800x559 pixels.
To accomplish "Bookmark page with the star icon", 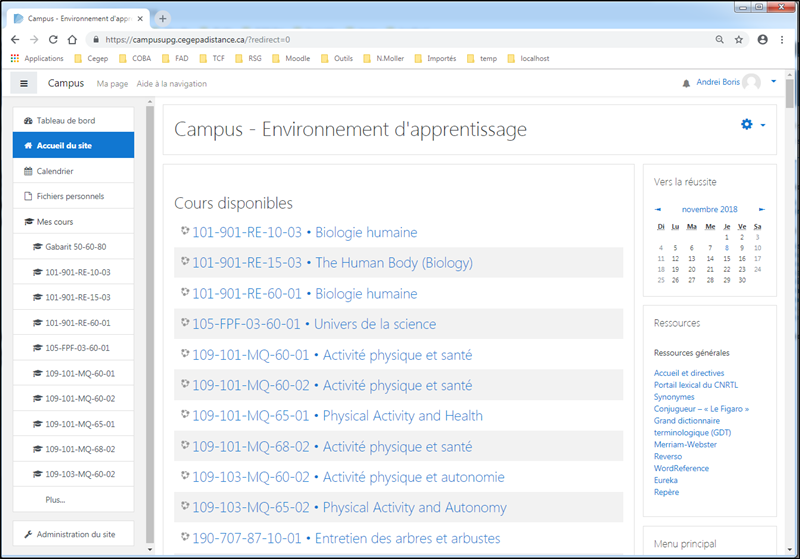I will point(739,39).
